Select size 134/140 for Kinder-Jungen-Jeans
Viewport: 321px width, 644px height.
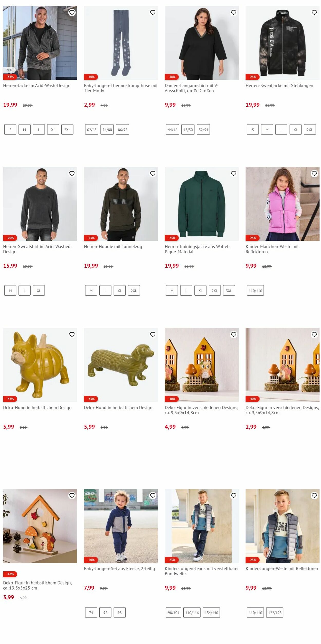(211, 613)
